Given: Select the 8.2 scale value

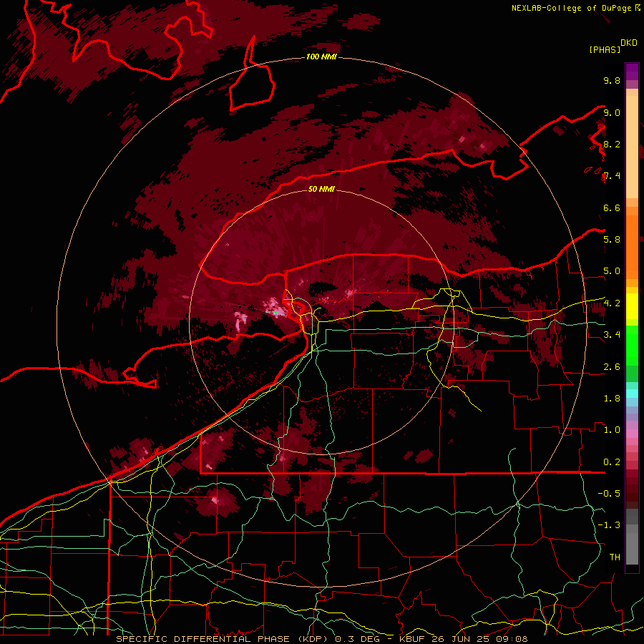Looking at the screenshot, I should coord(612,144).
